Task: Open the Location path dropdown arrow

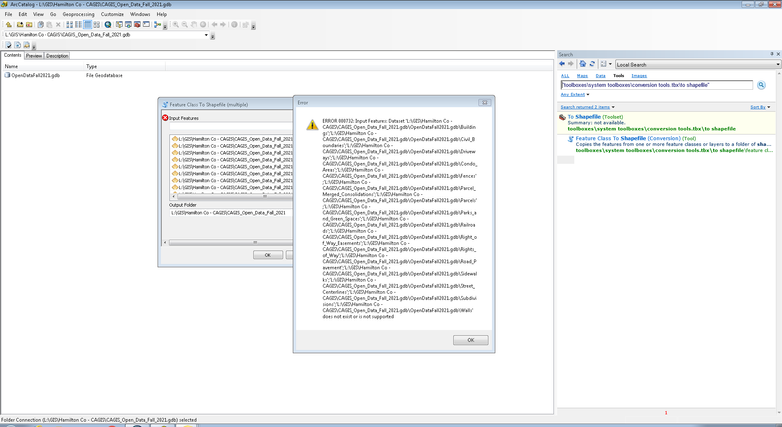Action: (206, 35)
